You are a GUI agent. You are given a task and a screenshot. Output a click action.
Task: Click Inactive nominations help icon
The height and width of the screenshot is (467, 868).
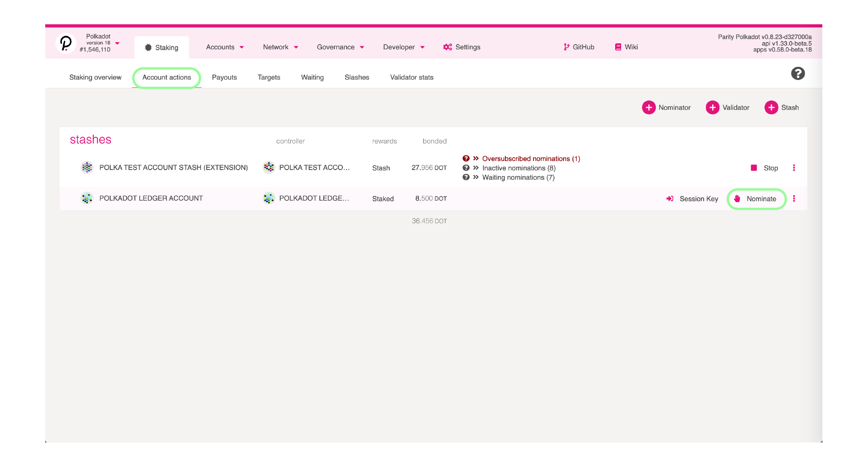[x=466, y=168]
